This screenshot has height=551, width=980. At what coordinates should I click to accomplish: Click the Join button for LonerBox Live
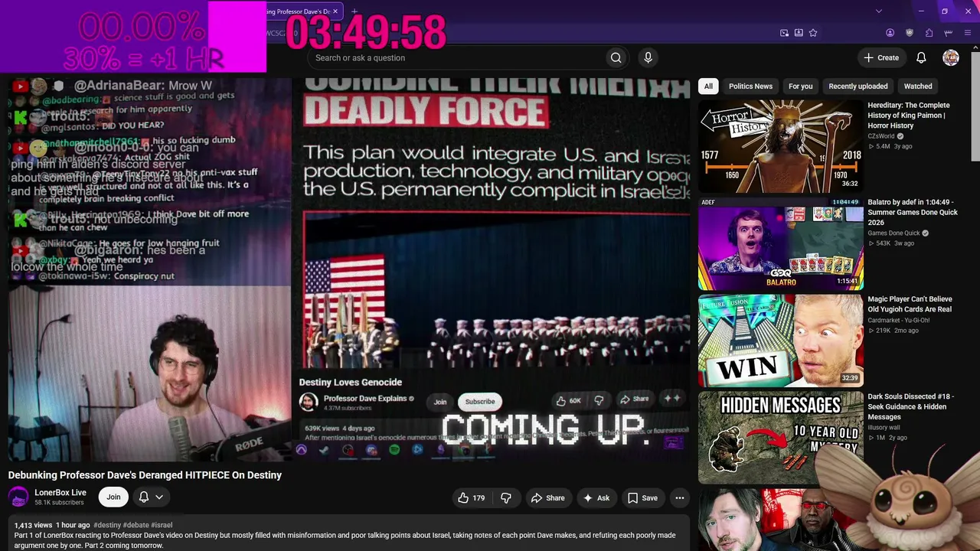point(113,497)
